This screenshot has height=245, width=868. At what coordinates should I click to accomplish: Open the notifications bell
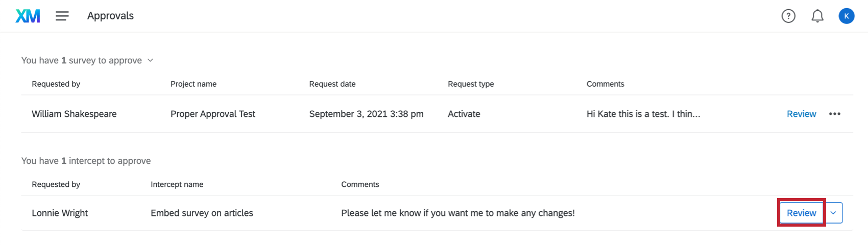[817, 16]
